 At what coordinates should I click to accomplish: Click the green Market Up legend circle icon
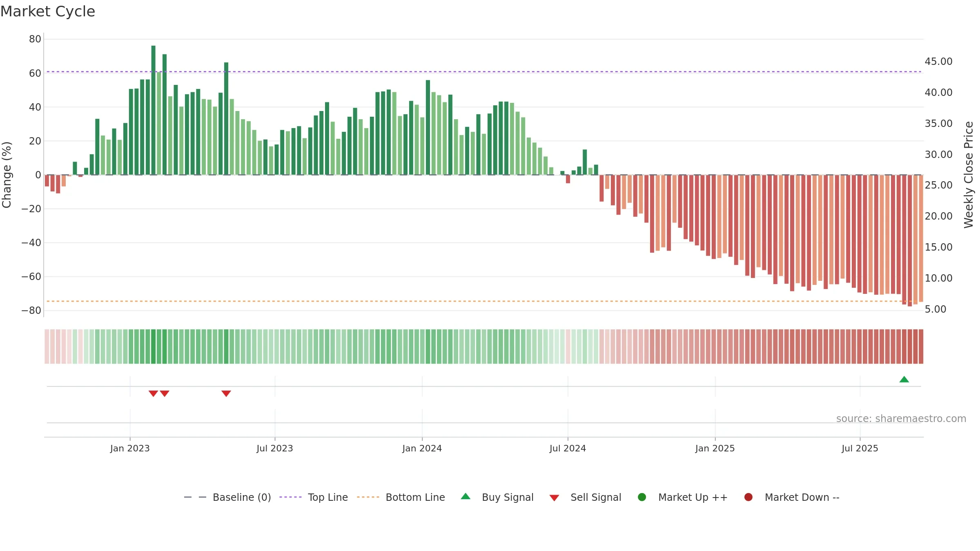tap(642, 497)
